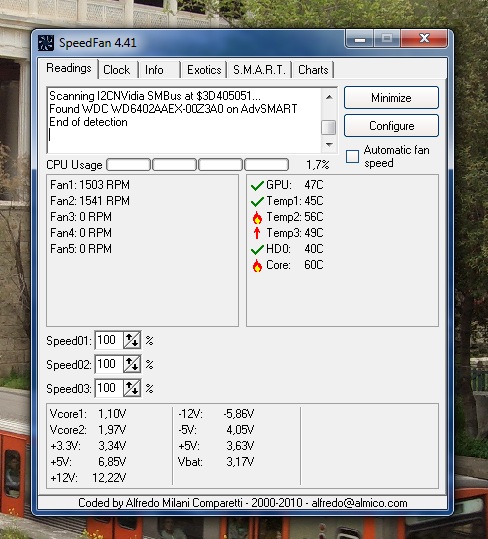Click the Temp2 56C temperature value

coord(314,217)
